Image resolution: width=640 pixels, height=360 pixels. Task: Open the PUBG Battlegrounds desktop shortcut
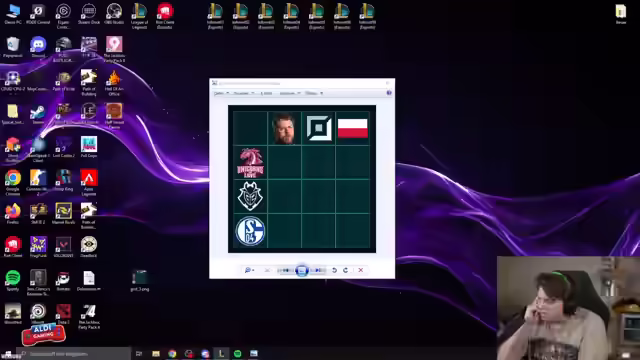coord(63,49)
